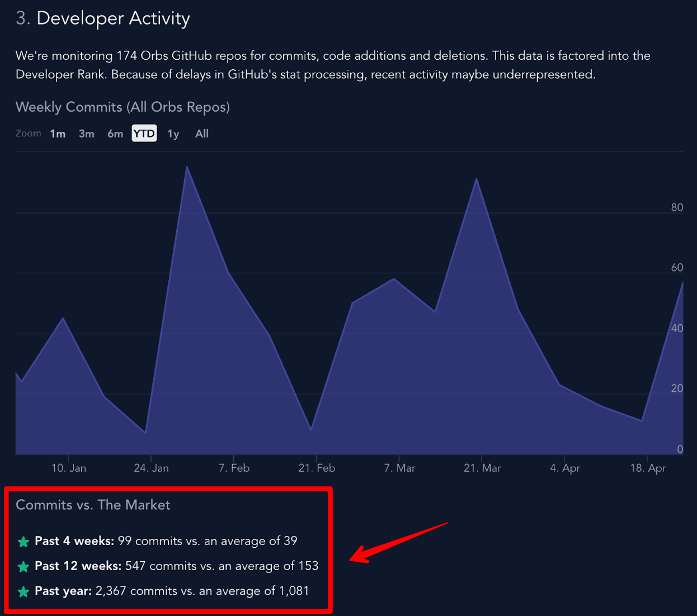This screenshot has height=616, width=697.
Task: Click the '174 Orbs GitHub repos' description paragraph
Action: click(333, 65)
